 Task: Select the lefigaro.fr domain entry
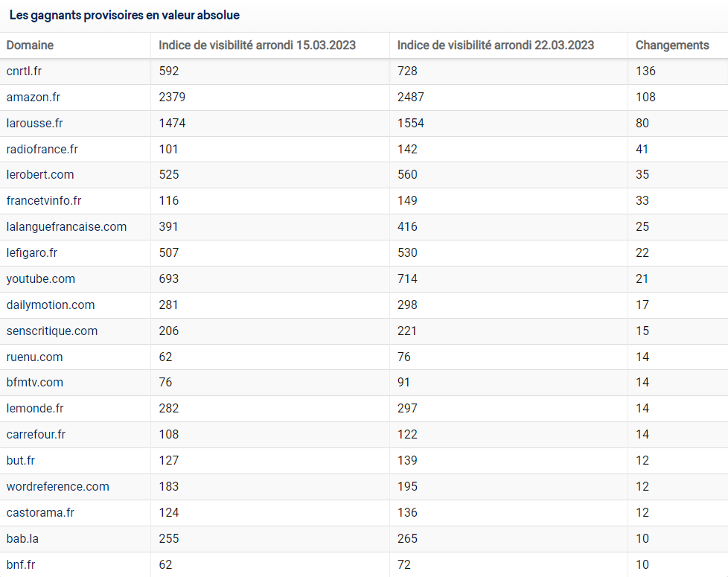point(32,253)
